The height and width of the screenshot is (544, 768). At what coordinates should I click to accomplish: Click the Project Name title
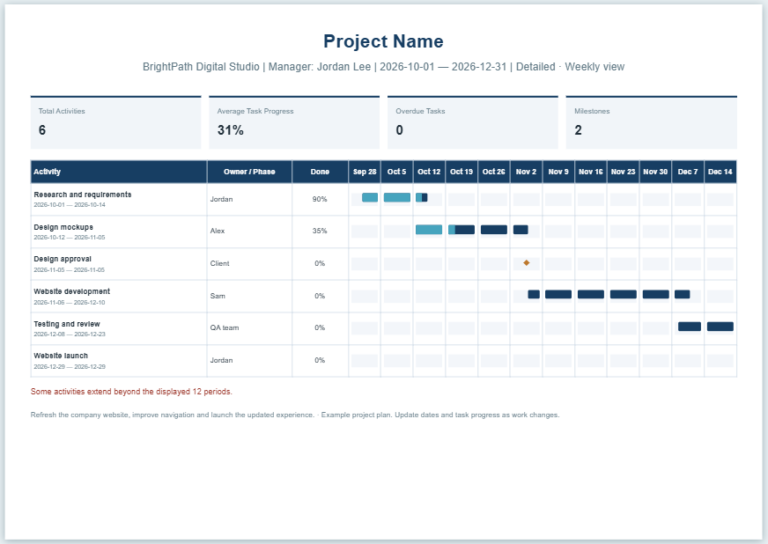tap(383, 42)
